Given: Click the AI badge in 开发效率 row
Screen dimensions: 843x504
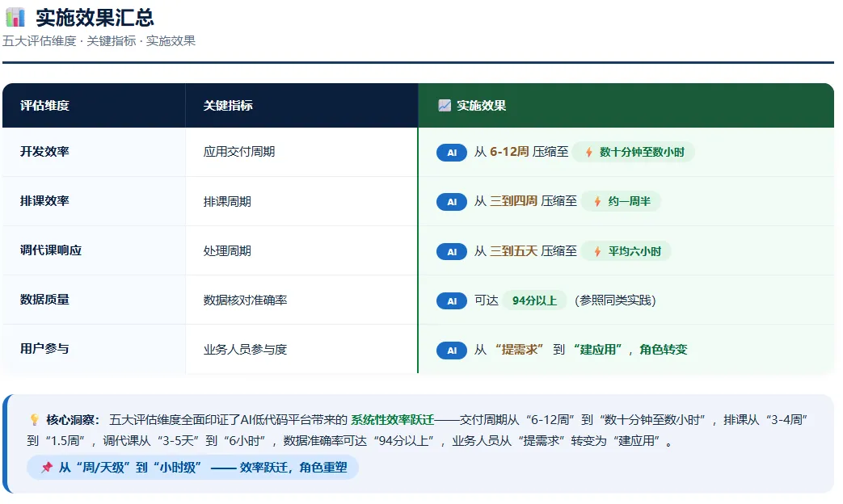Looking at the screenshot, I should point(452,153).
